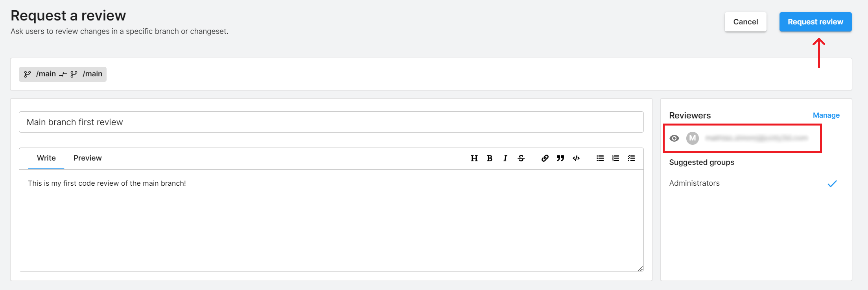Click the reviewer avatar with letter M
The image size is (868, 290).
point(692,138)
